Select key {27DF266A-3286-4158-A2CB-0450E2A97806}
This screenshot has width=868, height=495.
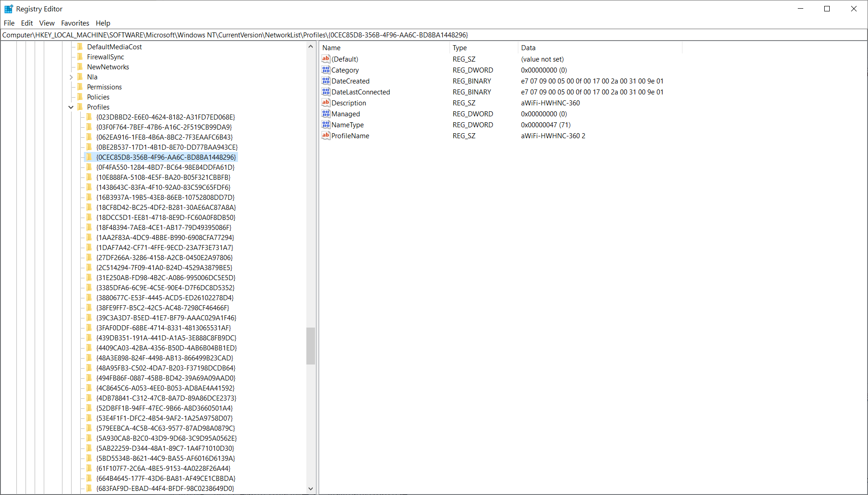[165, 258]
